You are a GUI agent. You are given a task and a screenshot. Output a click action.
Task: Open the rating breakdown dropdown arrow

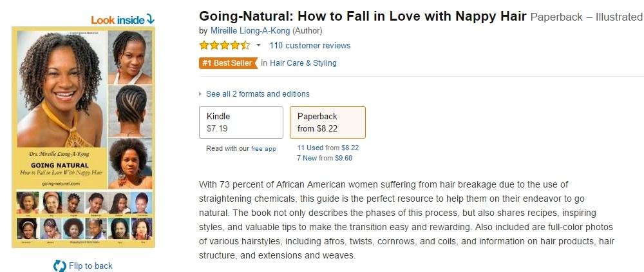pyautogui.click(x=258, y=46)
